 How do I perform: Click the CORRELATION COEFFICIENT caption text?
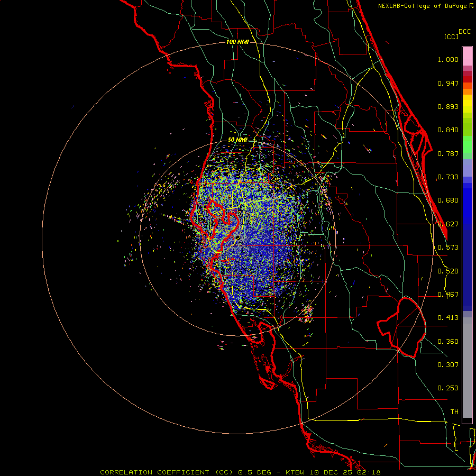[154, 472]
